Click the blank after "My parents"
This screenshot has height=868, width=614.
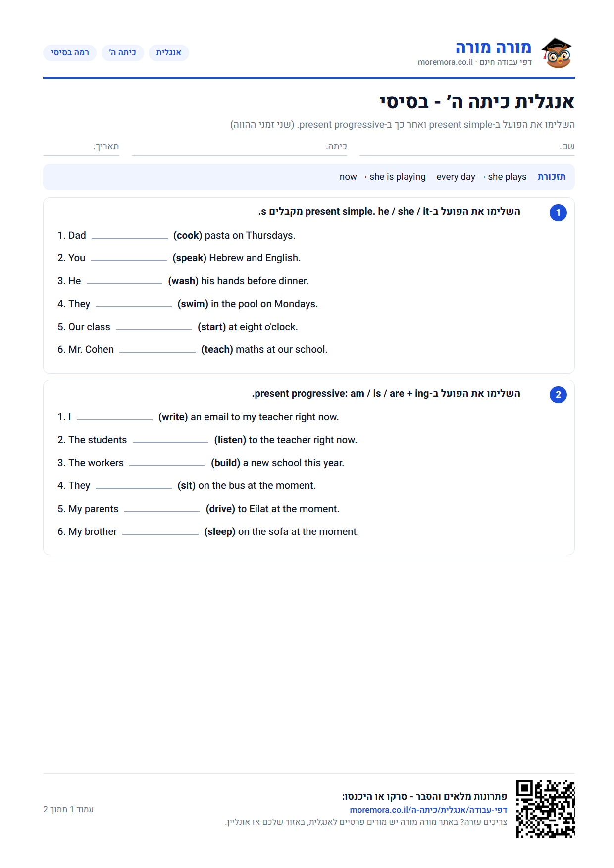(x=162, y=509)
